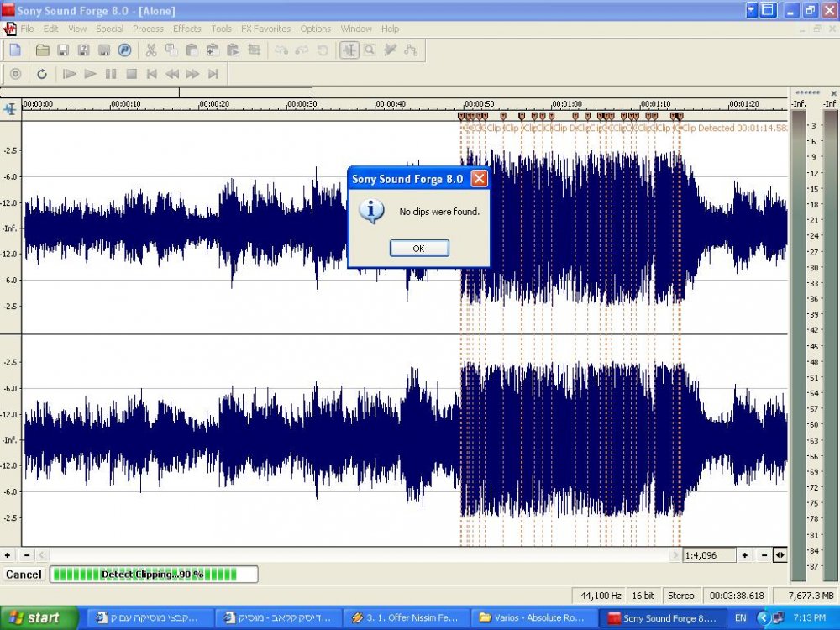This screenshot has width=840, height=630.
Task: Click the Fast Forward transport button
Action: (192, 74)
